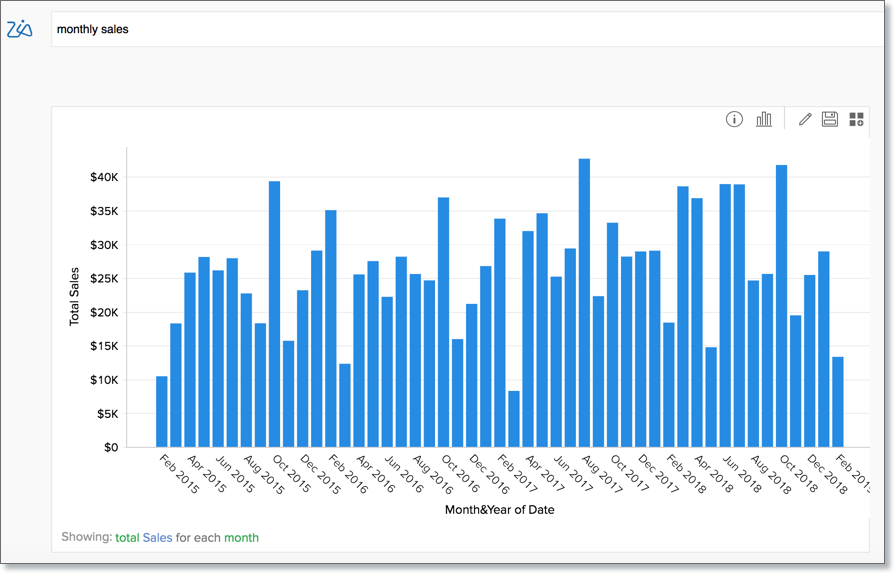Click the last bar at the chart's right
This screenshot has height=574, width=895.
pyautogui.click(x=838, y=402)
